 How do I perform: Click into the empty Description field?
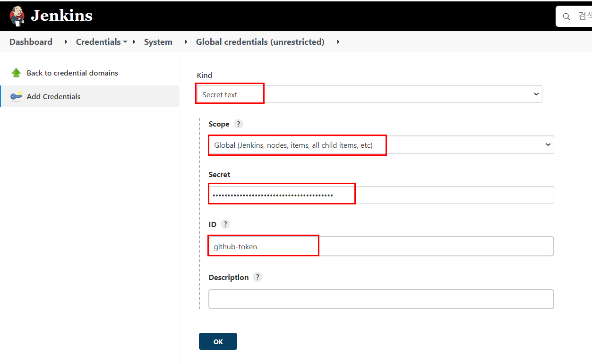tap(381, 299)
